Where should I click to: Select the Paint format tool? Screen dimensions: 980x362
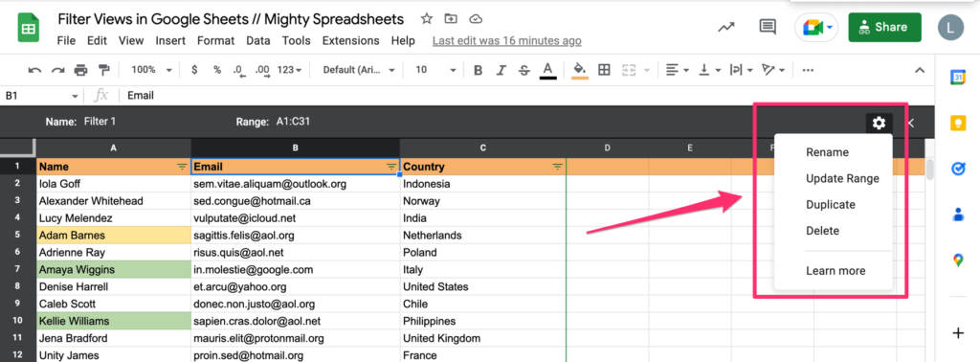[103, 70]
